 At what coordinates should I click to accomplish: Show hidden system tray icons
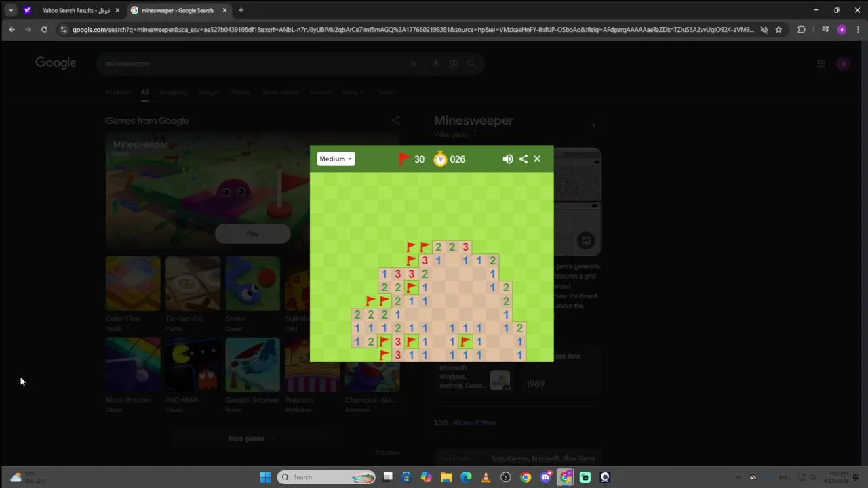[737, 477]
